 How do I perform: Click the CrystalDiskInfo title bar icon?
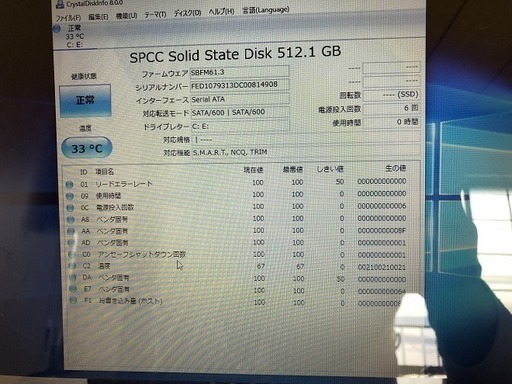click(60, 4)
